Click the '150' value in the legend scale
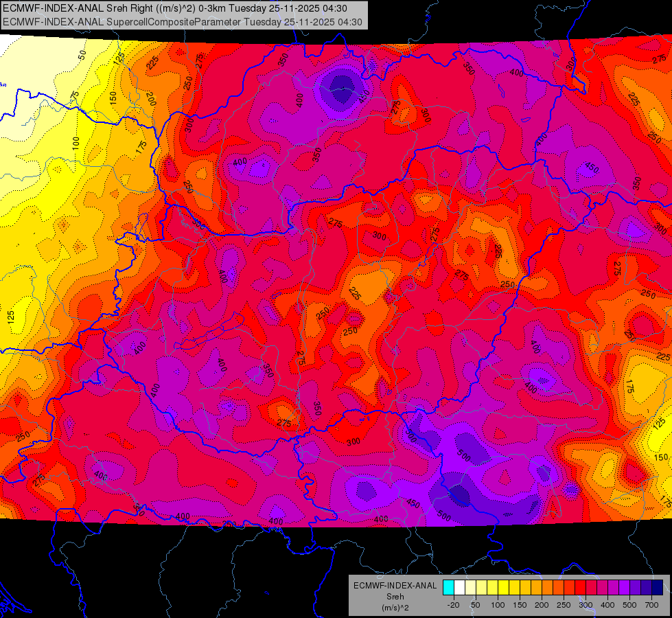The width and height of the screenshot is (672, 618). click(520, 605)
